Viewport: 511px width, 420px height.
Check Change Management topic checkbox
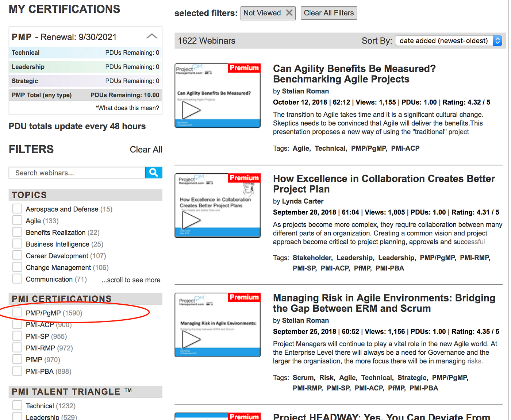pos(17,267)
